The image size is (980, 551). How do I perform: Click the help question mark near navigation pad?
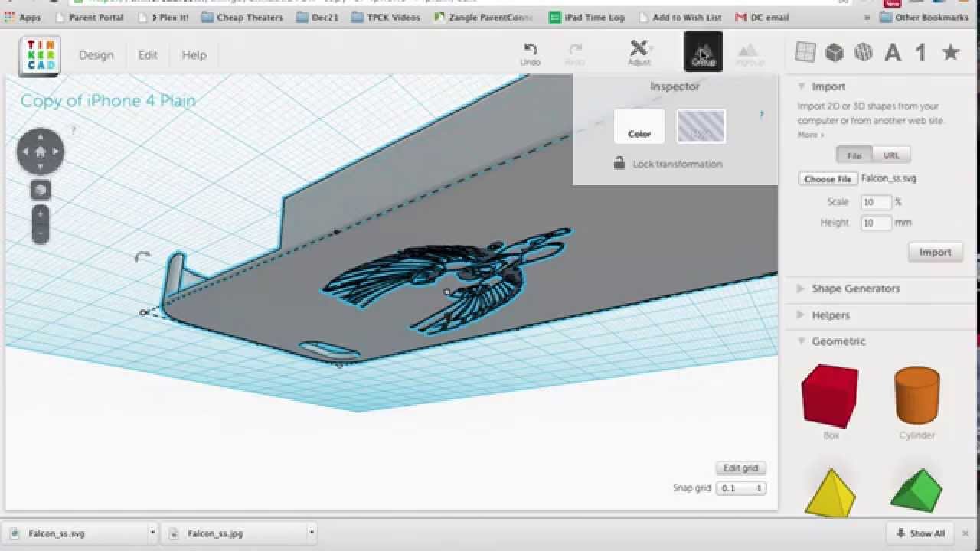[73, 130]
